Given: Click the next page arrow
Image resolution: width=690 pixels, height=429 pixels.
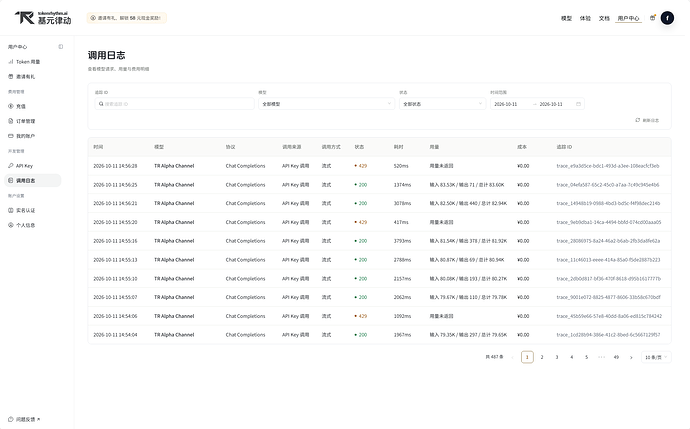Looking at the screenshot, I should pyautogui.click(x=631, y=357).
